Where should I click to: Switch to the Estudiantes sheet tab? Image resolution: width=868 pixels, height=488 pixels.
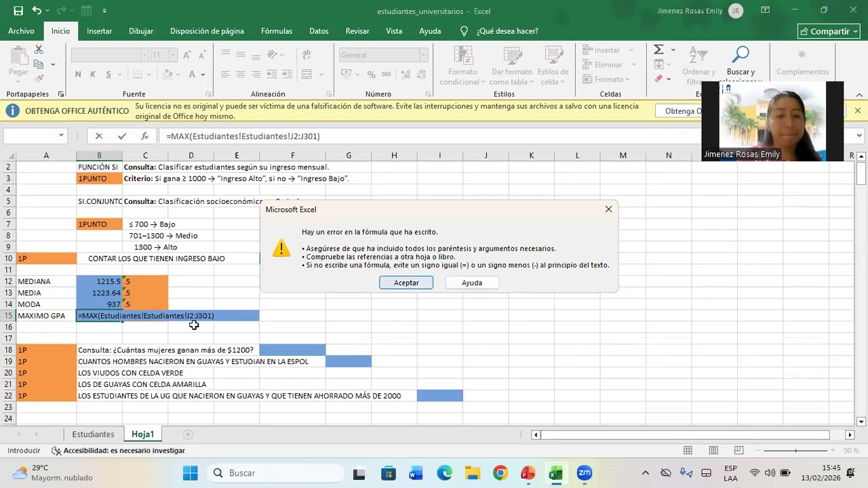tap(94, 434)
